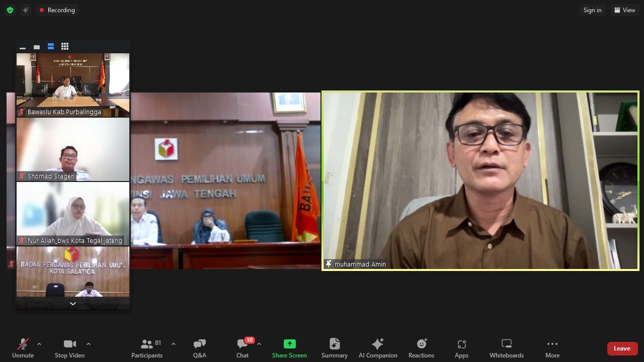Open audio settings via the Unmute chevron
644x362 pixels.
(x=39, y=344)
